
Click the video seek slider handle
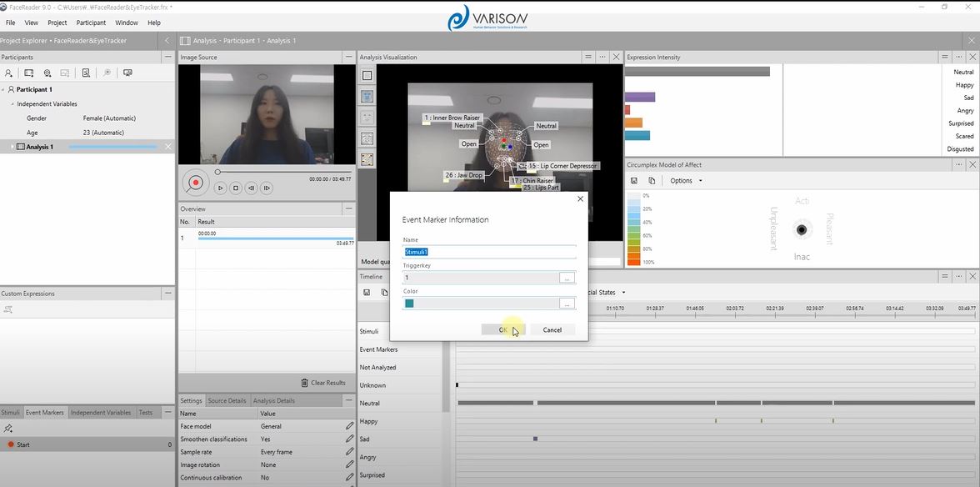point(217,172)
